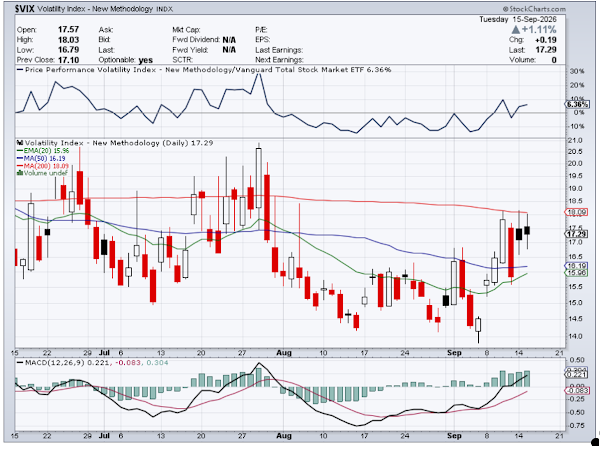600x449 pixels.
Task: Select the red 18.09 MA(200) price tag
Action: (576, 212)
